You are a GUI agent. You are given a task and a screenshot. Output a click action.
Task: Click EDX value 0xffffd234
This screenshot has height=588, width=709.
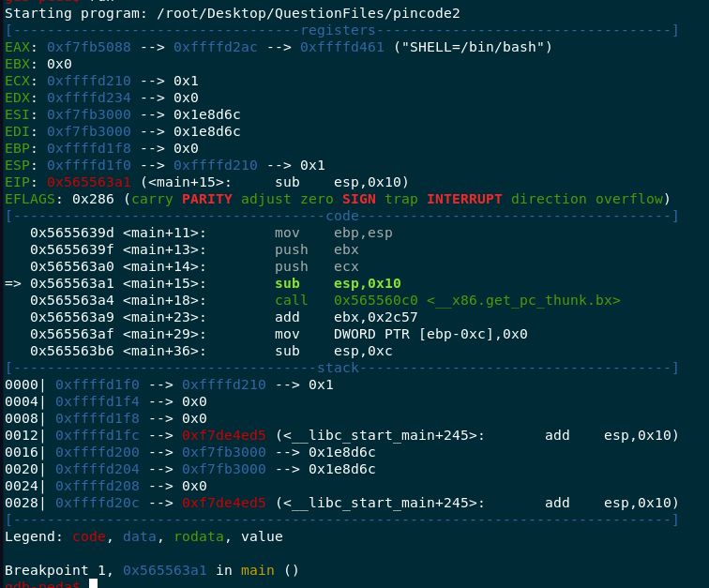[x=89, y=98]
